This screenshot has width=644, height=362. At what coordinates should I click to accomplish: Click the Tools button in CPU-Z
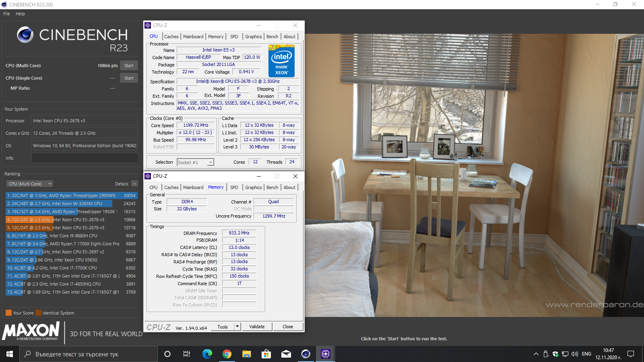(x=223, y=327)
